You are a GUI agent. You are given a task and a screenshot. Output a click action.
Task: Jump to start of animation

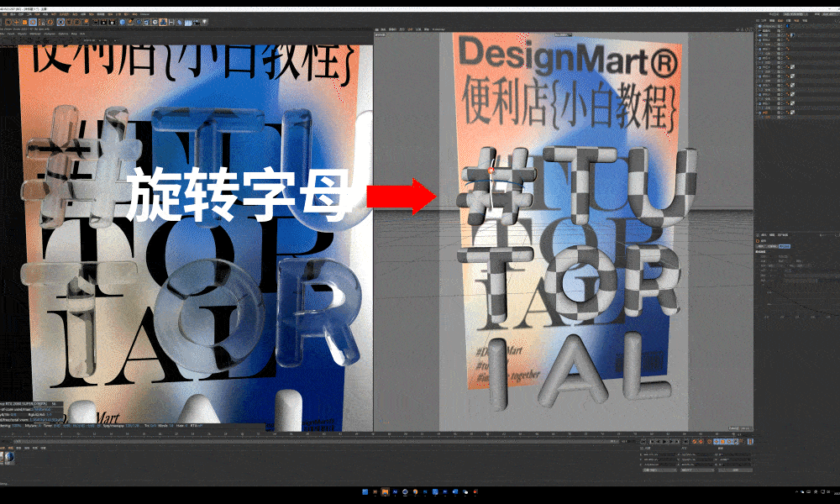pos(643,442)
